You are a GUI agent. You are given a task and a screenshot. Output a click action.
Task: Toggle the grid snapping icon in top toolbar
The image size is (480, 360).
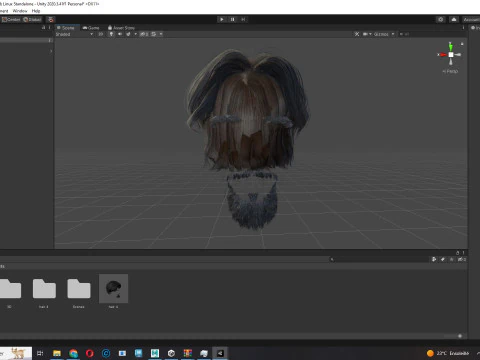pos(50,19)
